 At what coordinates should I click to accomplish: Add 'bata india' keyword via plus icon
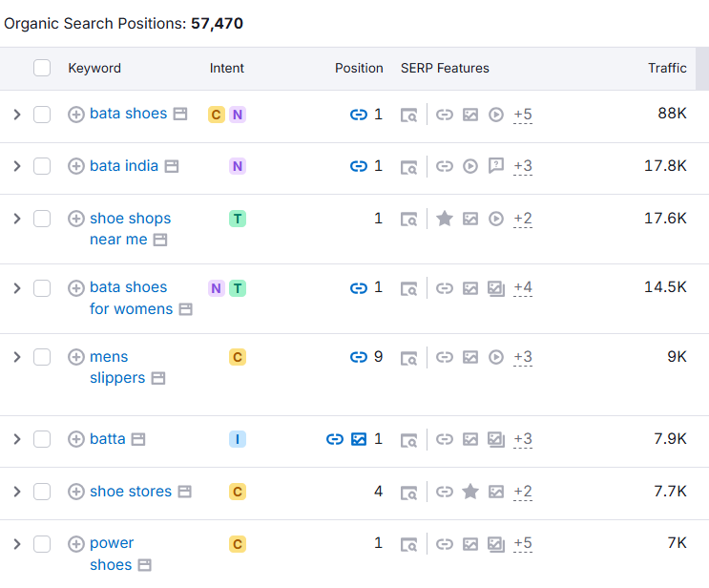click(x=76, y=166)
